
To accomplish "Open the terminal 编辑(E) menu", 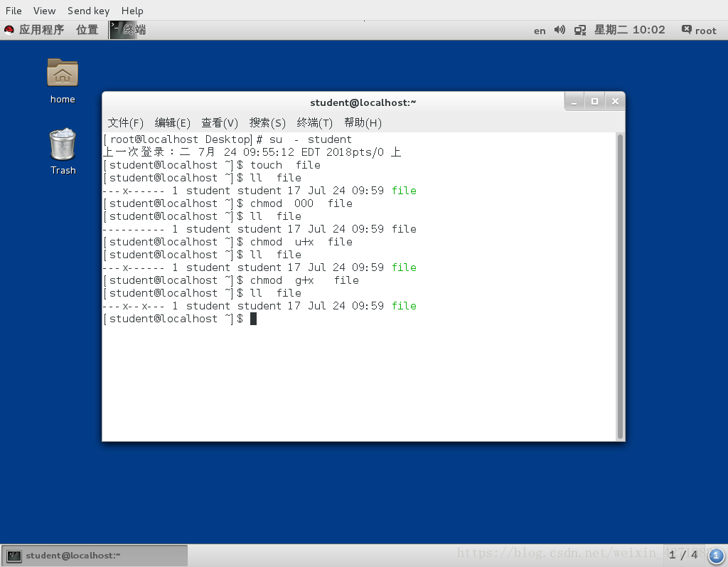I will click(x=172, y=122).
